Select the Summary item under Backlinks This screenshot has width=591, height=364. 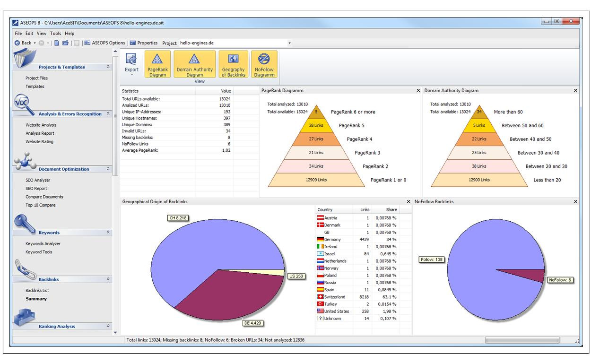[x=36, y=299]
